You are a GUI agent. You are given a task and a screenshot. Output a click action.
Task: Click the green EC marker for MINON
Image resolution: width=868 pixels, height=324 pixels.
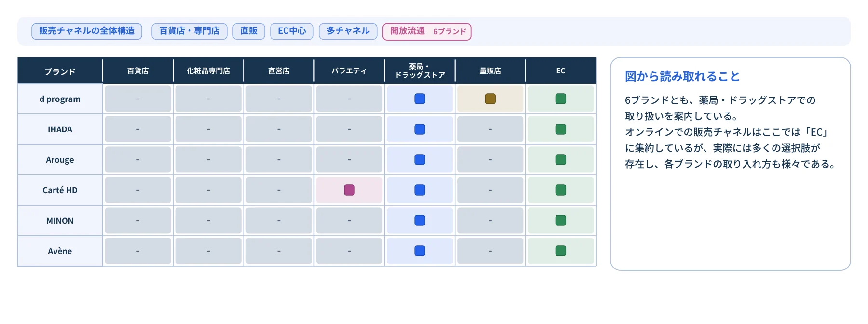(561, 221)
